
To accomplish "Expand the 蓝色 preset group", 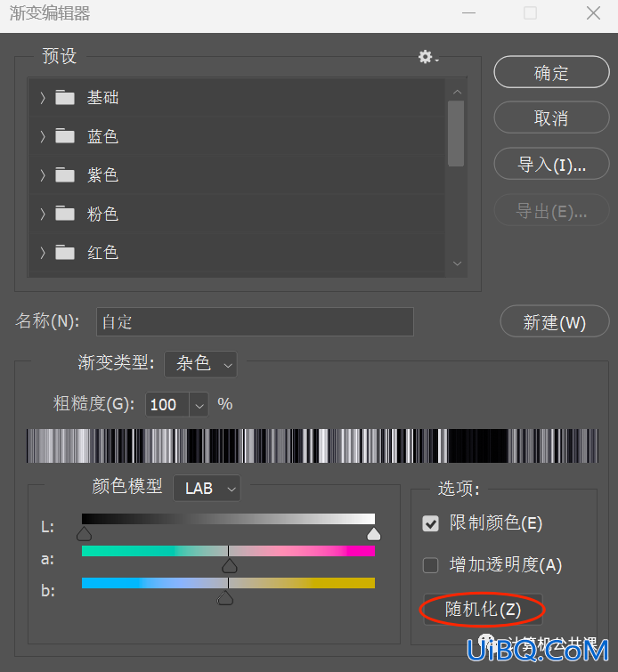I will point(43,137).
